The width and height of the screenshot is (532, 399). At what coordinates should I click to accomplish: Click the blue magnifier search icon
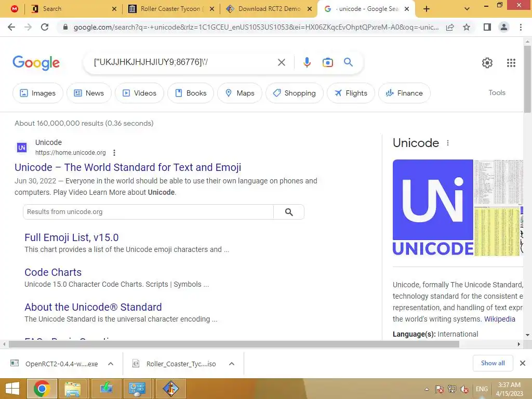tap(348, 62)
